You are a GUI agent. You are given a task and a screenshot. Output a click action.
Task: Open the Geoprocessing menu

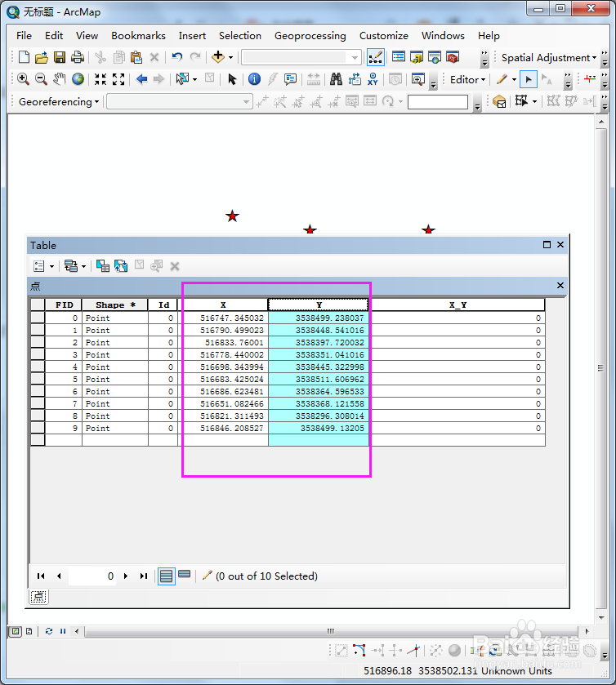tap(310, 36)
